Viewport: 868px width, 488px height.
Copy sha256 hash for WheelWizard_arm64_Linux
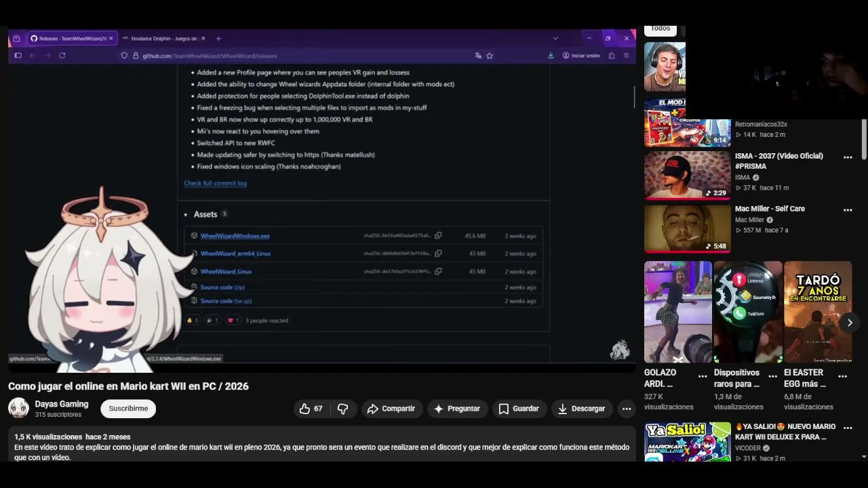coord(438,253)
